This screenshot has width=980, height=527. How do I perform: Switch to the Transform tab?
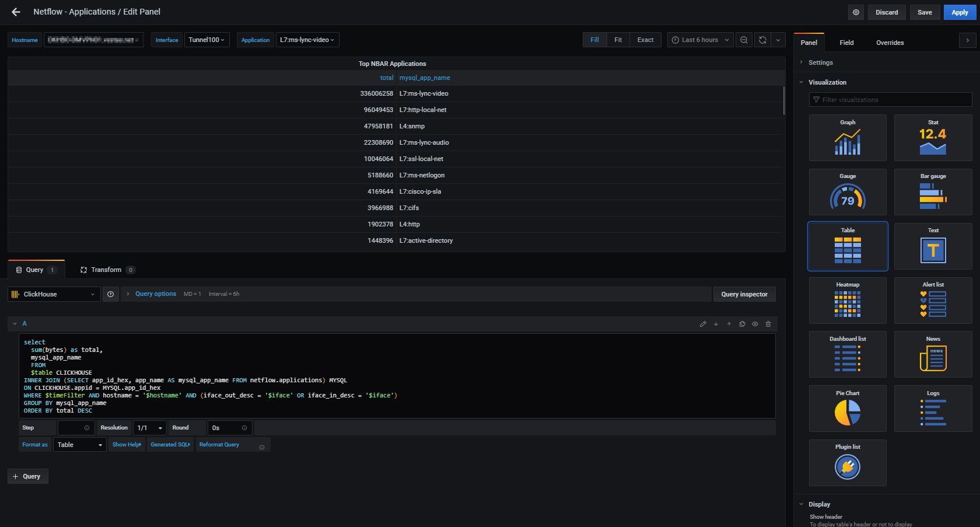coord(107,269)
